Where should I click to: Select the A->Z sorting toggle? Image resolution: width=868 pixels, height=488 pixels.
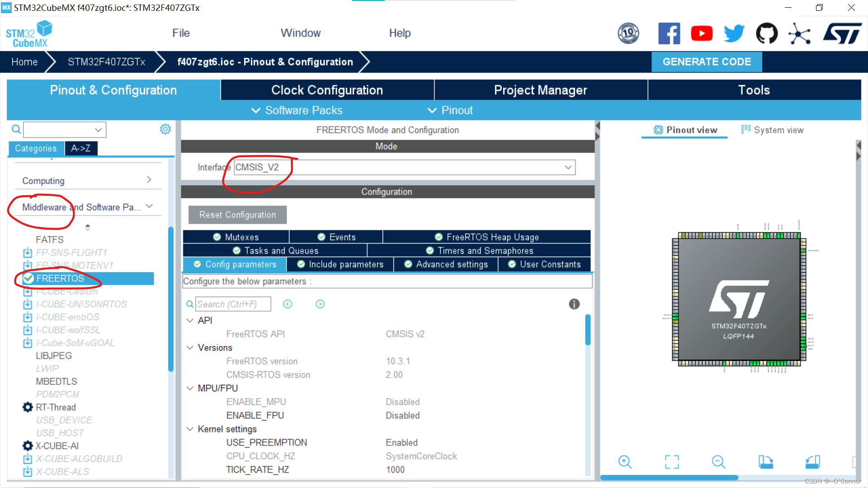click(x=80, y=148)
